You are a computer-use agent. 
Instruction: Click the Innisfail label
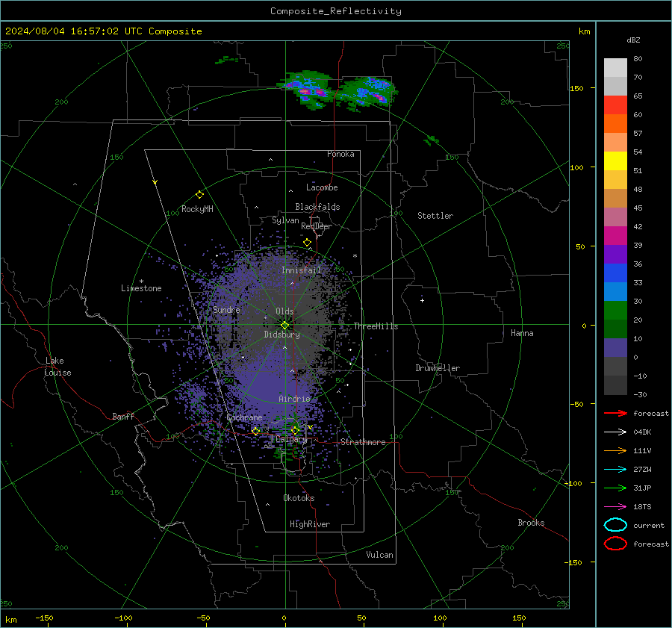click(301, 270)
